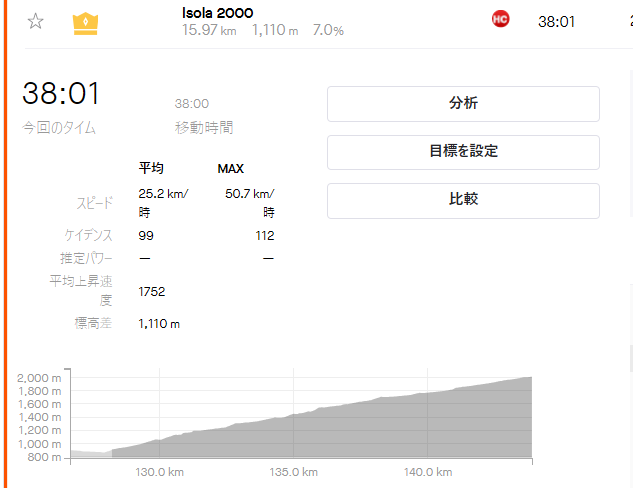
Task: Open the Isola 2000 segment name
Action: click(x=217, y=13)
